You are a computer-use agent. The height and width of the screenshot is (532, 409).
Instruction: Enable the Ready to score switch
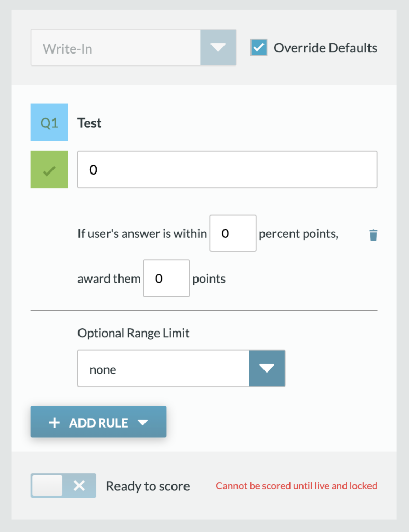click(x=63, y=486)
